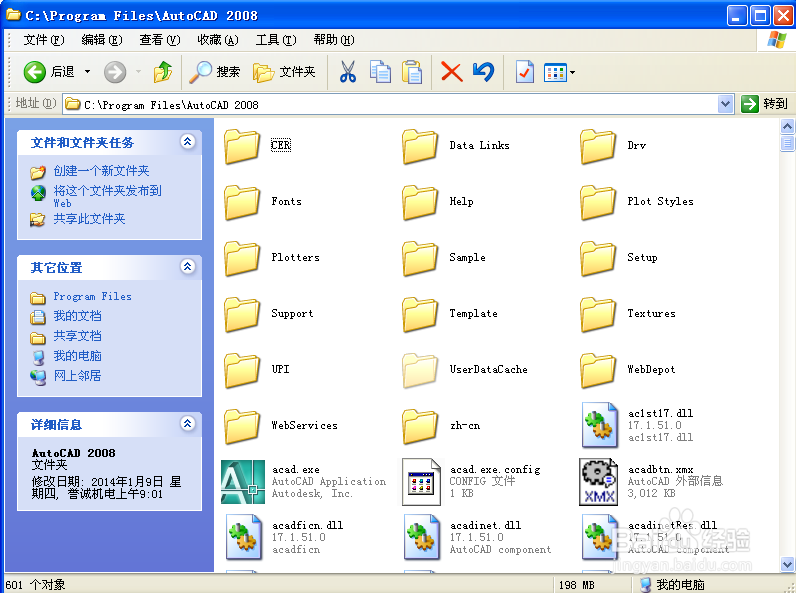Select the acadbtn.xmx file icon
796x593 pixels.
pos(599,482)
